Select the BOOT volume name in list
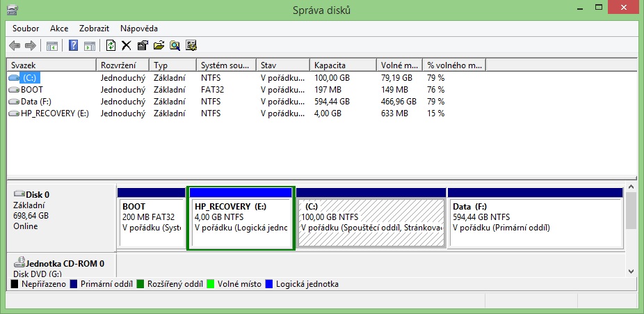The height and width of the screenshot is (314, 644). [x=31, y=90]
